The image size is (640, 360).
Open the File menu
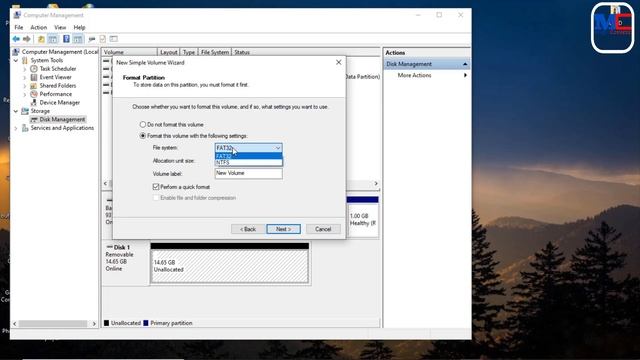(19, 27)
